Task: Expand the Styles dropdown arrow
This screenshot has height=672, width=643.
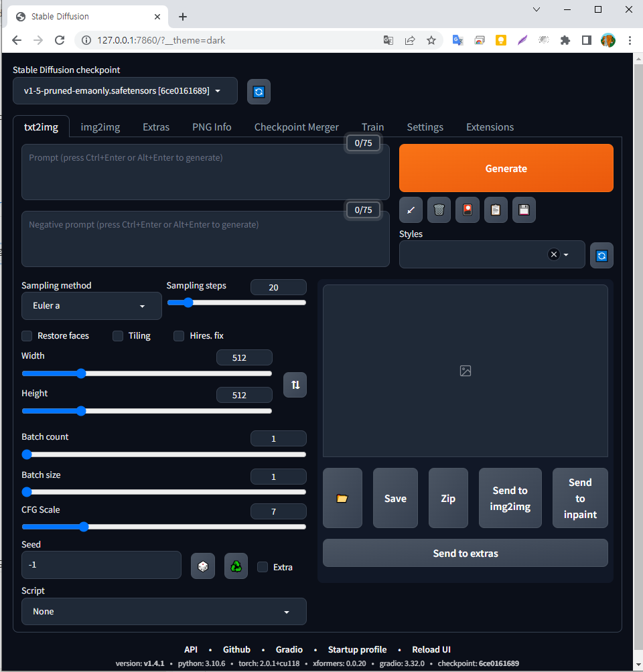Action: click(566, 254)
